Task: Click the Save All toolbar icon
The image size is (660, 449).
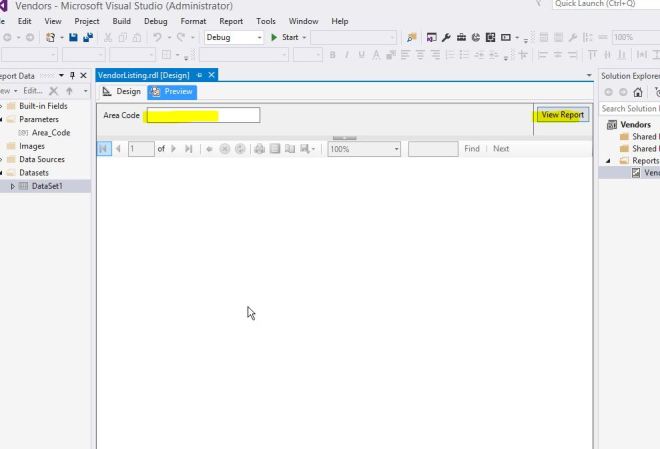Action: point(88,38)
